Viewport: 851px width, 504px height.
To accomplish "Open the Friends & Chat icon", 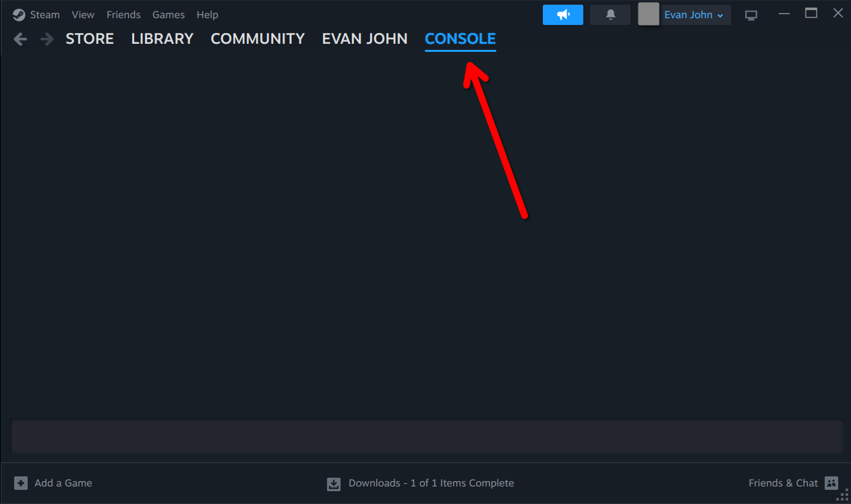I will [831, 483].
